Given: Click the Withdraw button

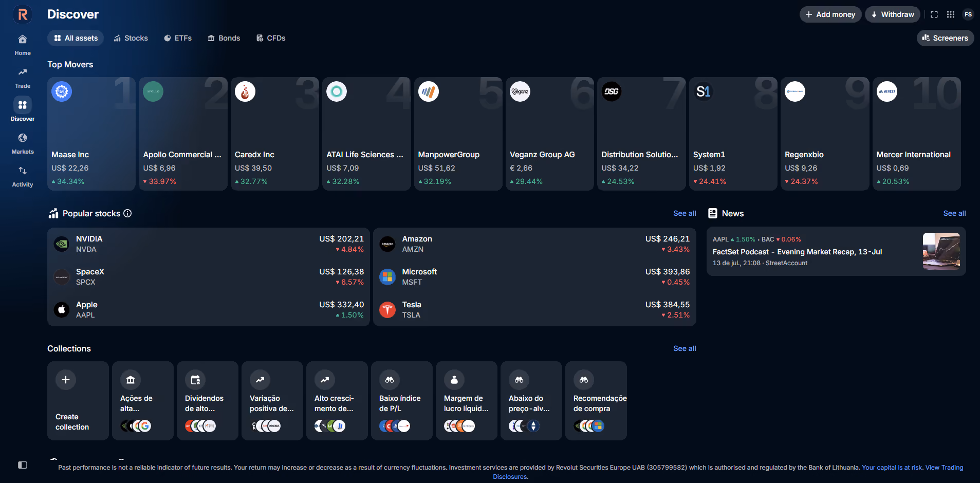Looking at the screenshot, I should (893, 14).
